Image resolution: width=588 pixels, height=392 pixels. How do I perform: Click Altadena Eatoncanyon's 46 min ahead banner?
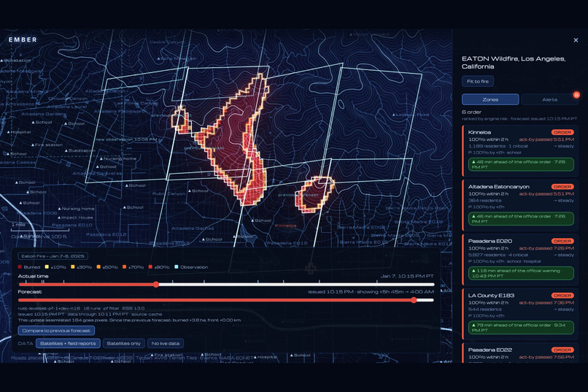pos(521,219)
